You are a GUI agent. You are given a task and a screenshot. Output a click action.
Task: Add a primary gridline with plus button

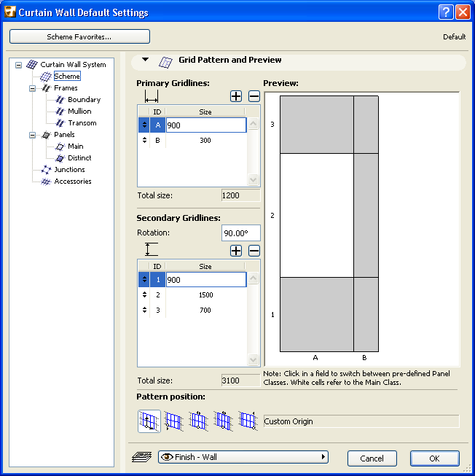(236, 96)
